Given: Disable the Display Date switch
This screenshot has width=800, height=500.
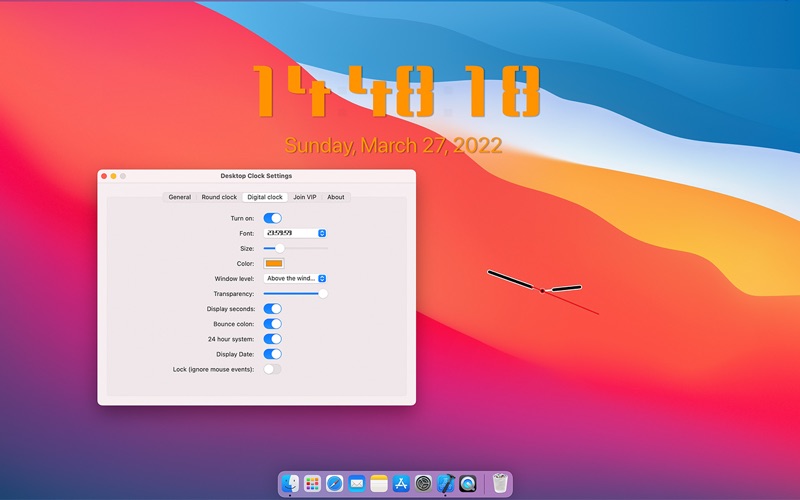Looking at the screenshot, I should tap(272, 354).
